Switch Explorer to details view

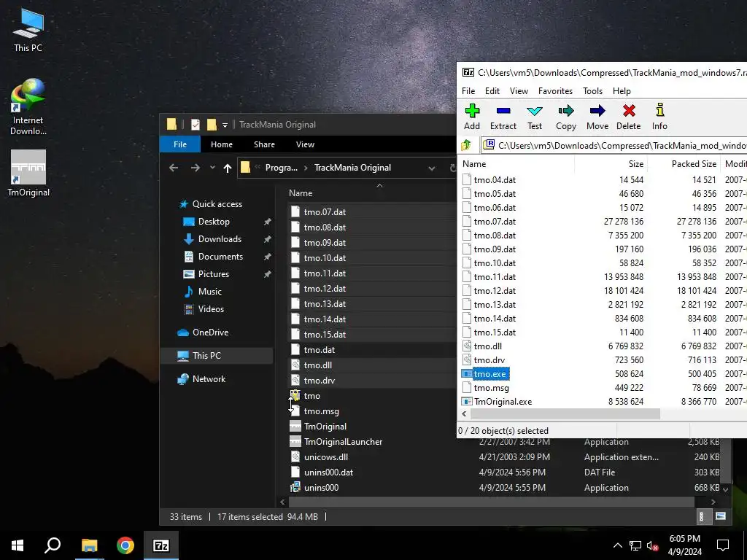(701, 516)
